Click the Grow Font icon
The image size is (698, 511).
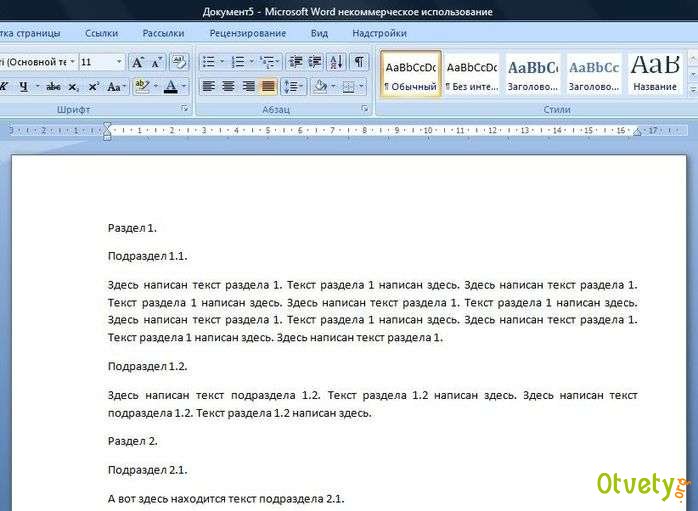pyautogui.click(x=138, y=62)
